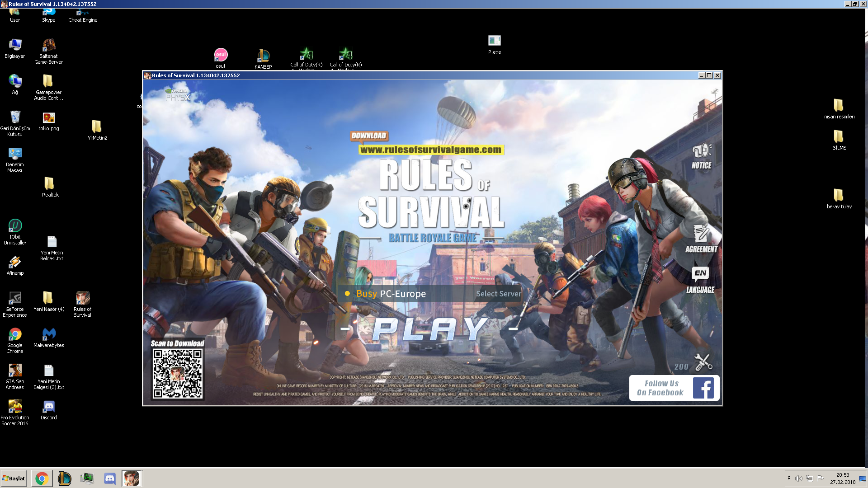Select the Discord desktop shortcut
Screen dimensions: 868x488
(x=49, y=410)
